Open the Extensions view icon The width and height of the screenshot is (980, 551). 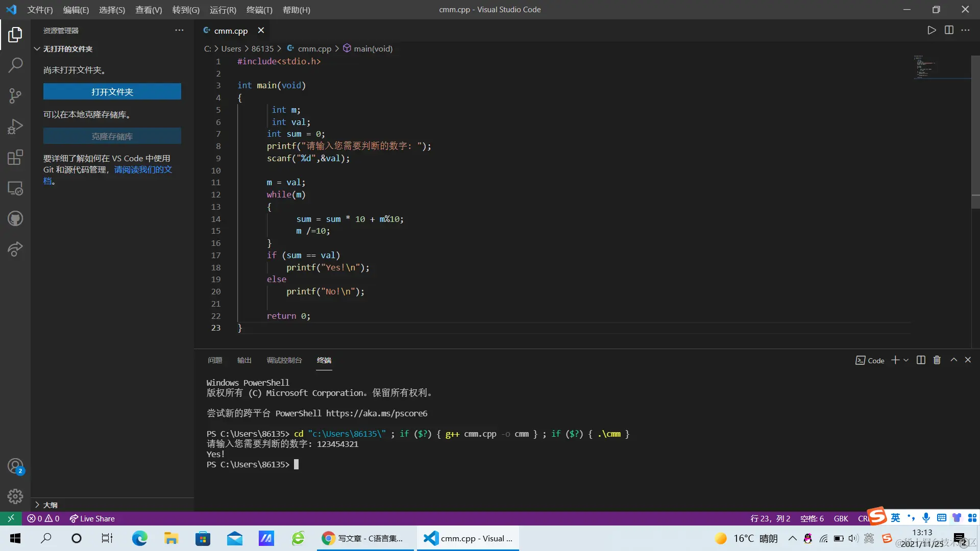click(15, 157)
